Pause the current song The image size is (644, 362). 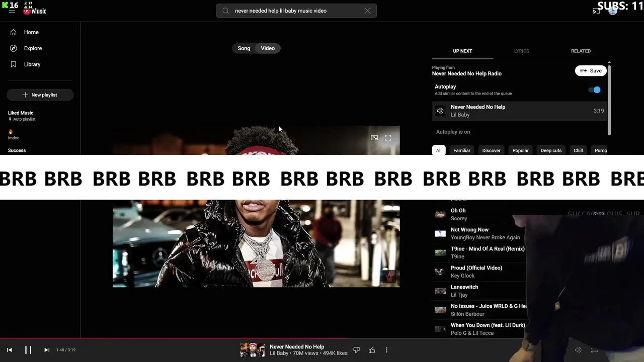coord(28,350)
